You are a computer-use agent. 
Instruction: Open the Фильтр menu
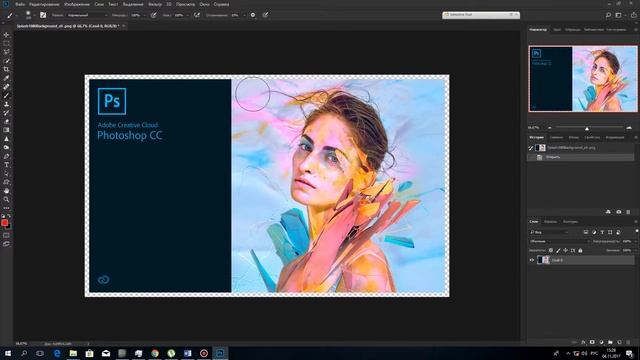[x=155, y=4]
